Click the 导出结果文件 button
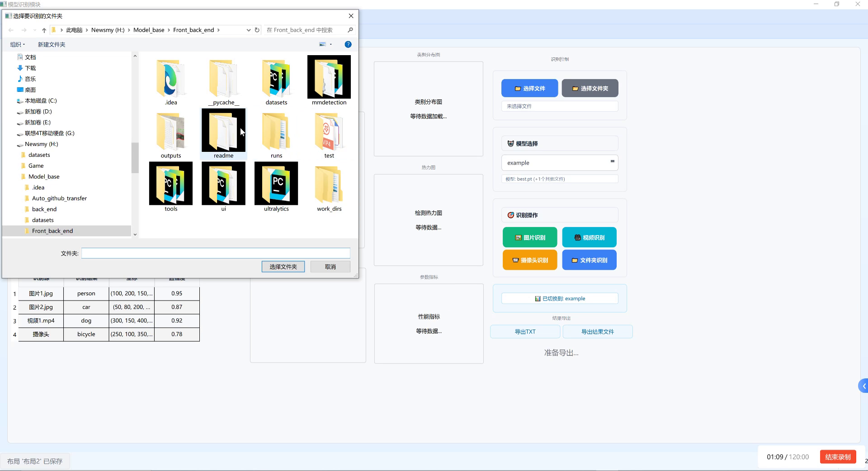 597,331
